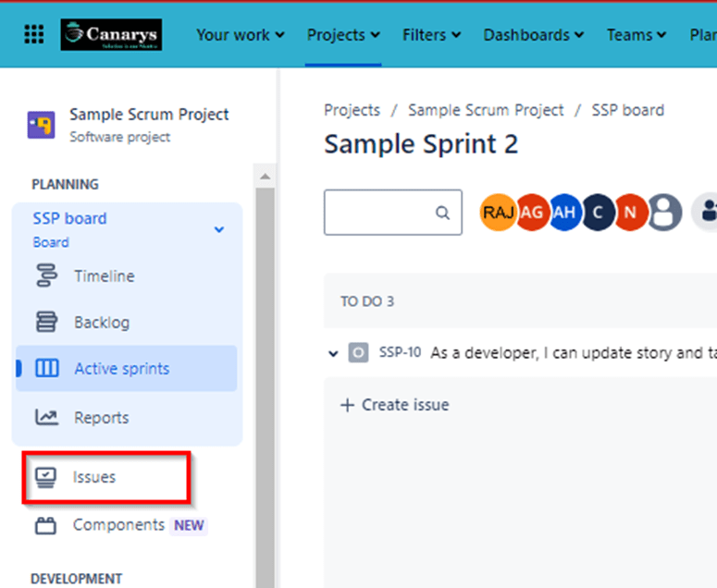Viewport: 717px width, 588px height.
Task: Go to the Backlog page
Action: point(102,323)
